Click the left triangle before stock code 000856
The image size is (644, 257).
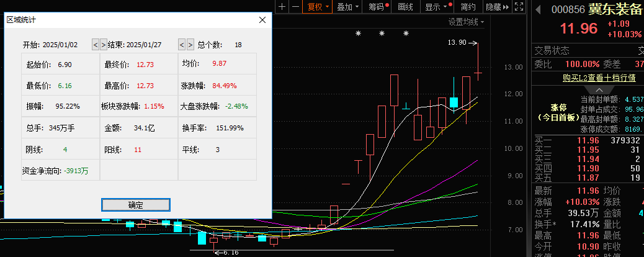[x=539, y=9]
